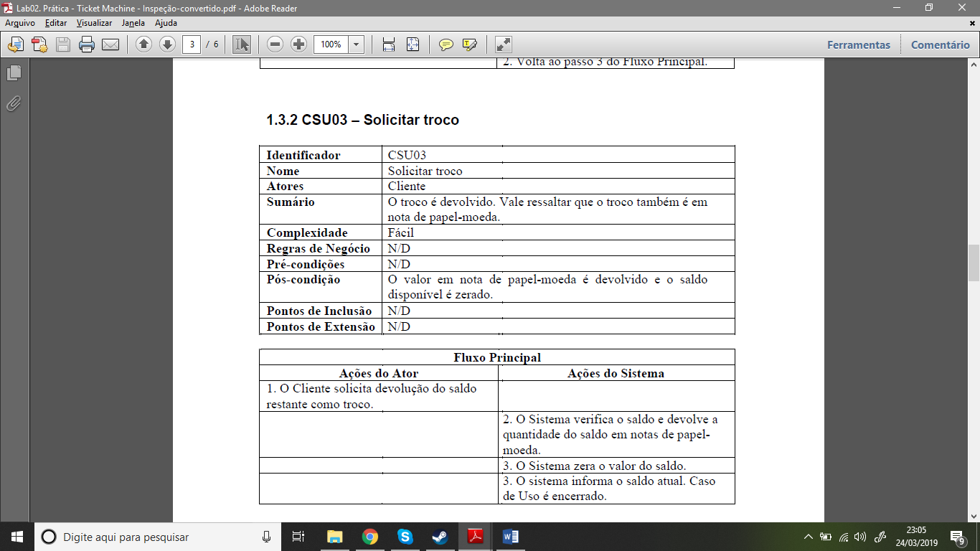Click the volume speaker tray icon
This screenshot has width=980, height=551.
point(861,537)
